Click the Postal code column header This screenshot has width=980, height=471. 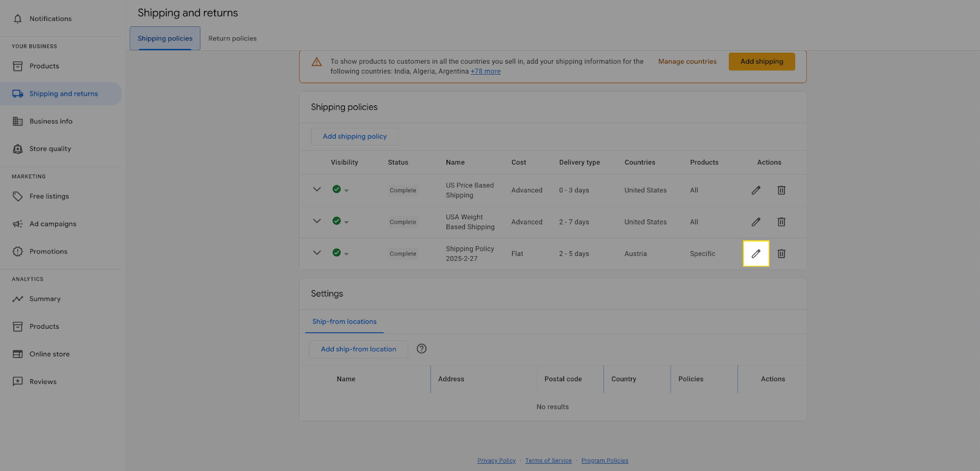[x=563, y=379]
